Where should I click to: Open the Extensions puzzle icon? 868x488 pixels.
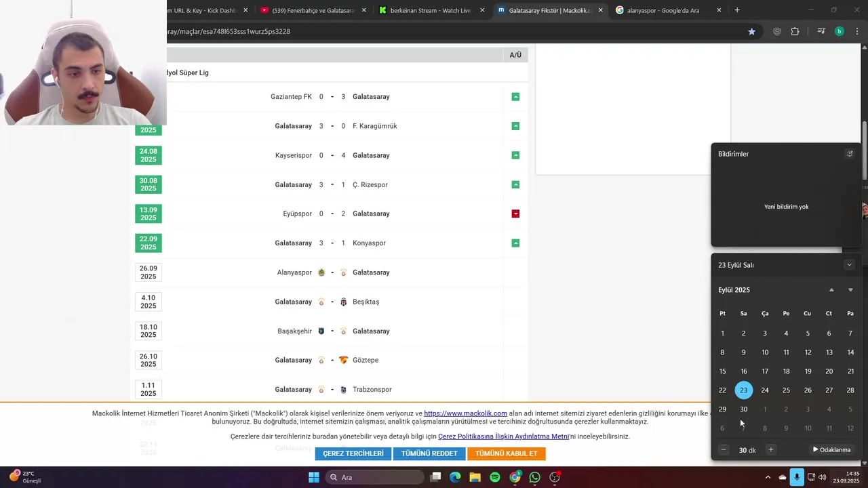click(x=795, y=31)
